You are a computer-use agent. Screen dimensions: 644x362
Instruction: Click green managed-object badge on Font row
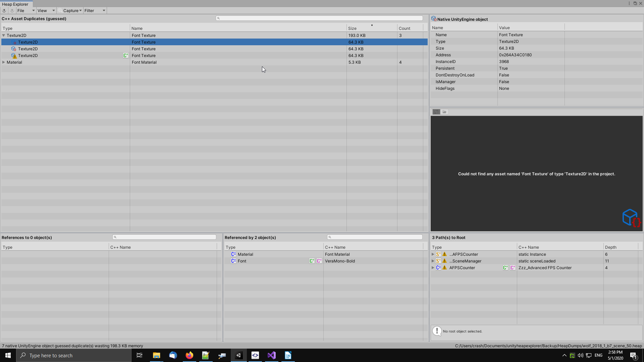312,261
